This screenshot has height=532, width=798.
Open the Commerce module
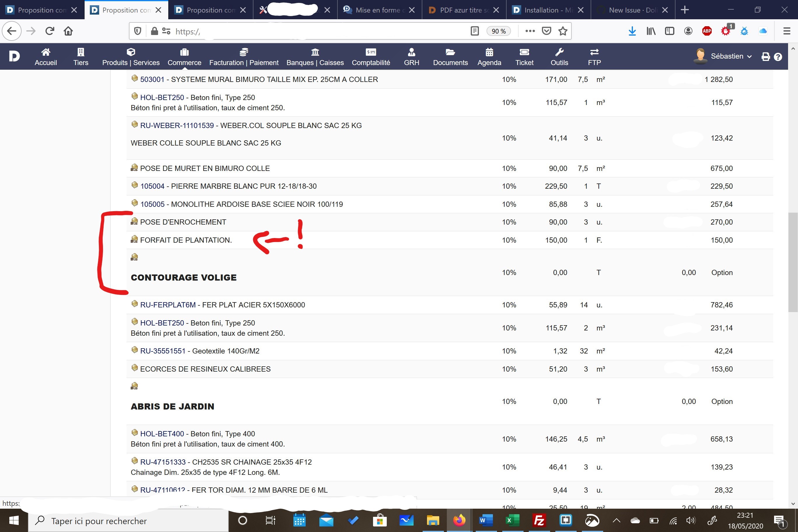coord(184,57)
